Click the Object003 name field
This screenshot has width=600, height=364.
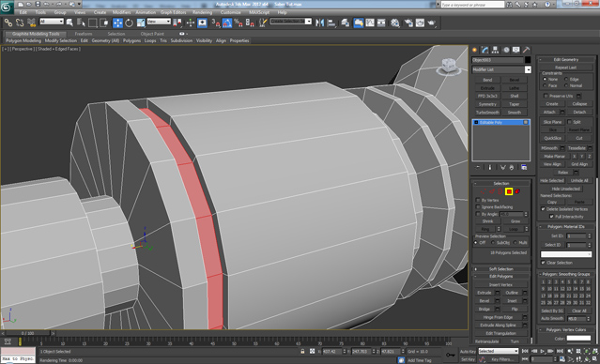pos(498,60)
